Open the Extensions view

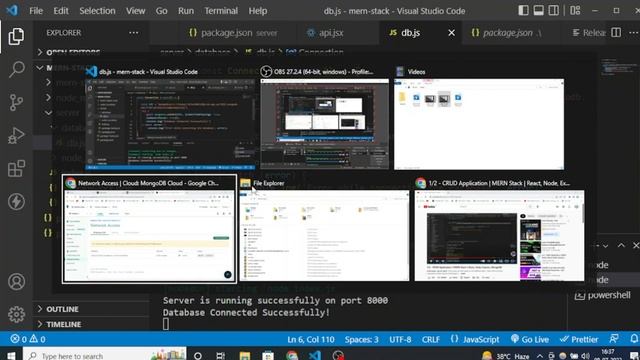point(16,169)
